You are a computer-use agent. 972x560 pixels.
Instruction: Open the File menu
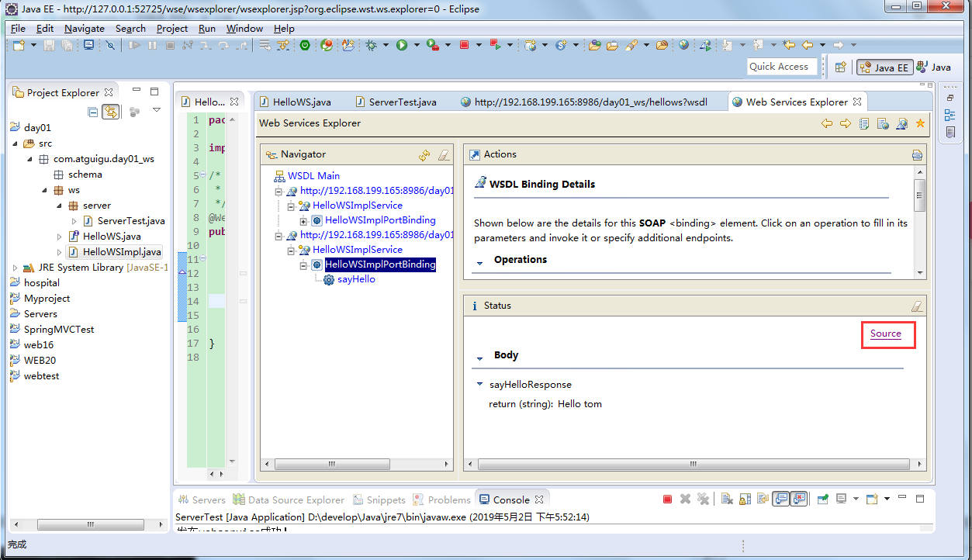(18, 28)
